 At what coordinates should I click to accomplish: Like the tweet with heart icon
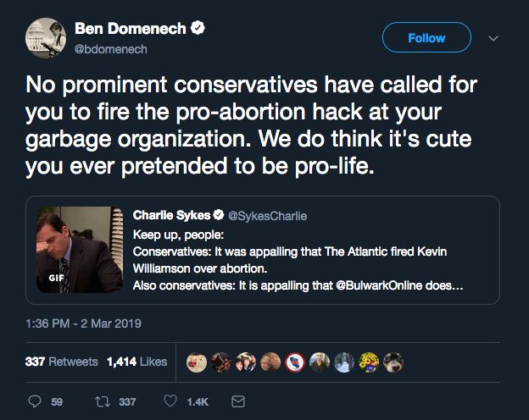click(170, 401)
